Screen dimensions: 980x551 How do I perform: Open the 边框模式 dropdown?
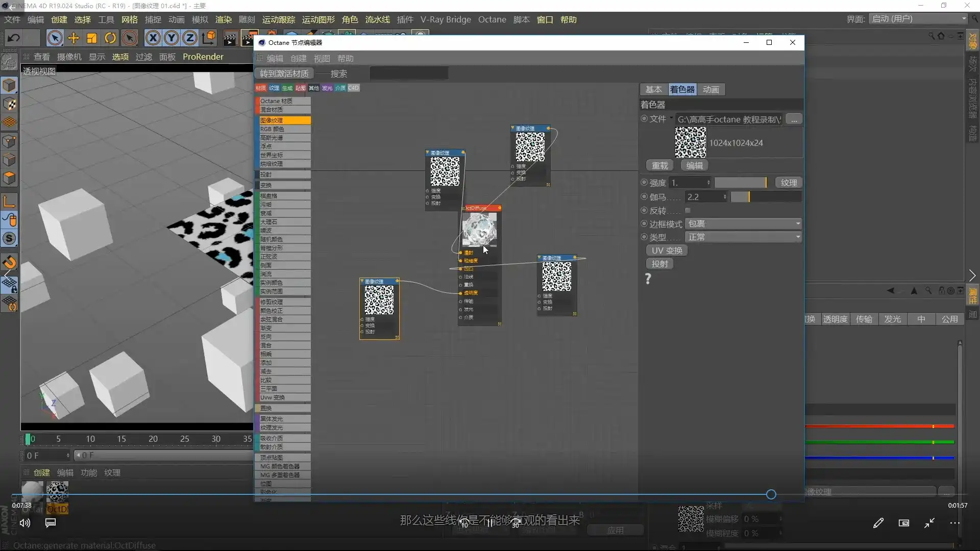click(743, 223)
